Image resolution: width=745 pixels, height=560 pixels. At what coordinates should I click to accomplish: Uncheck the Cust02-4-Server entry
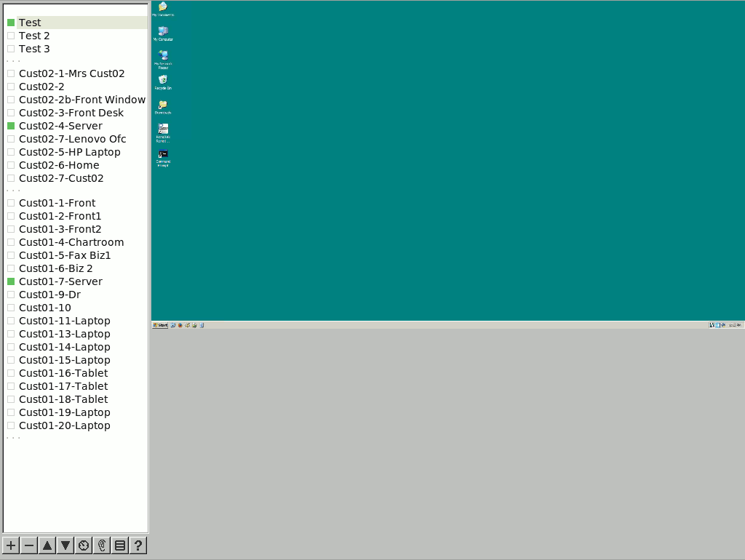click(x=10, y=126)
